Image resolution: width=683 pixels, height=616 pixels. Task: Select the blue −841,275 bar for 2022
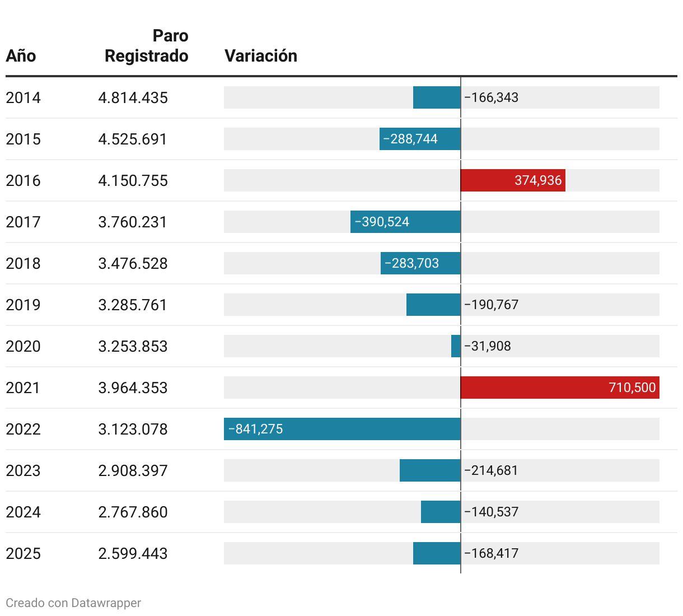pos(342,429)
